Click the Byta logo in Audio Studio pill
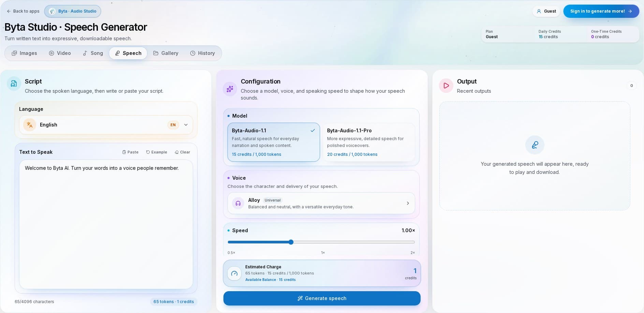 pyautogui.click(x=52, y=11)
